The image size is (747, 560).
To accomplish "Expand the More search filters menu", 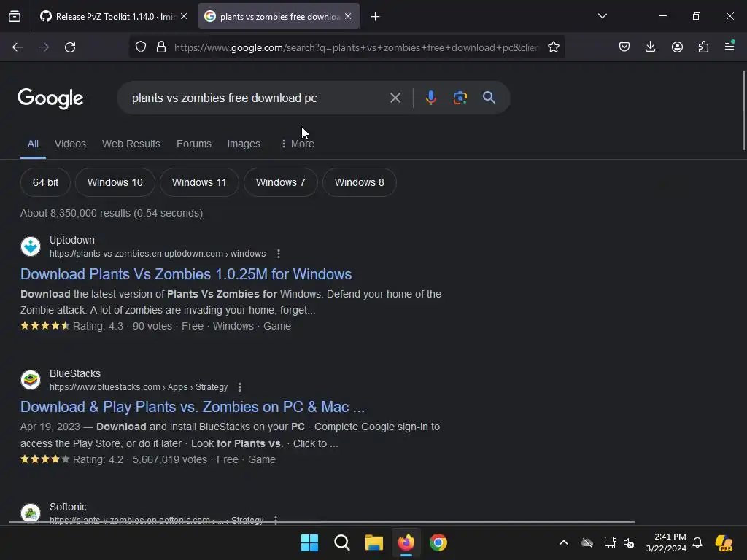I will 298,144.
